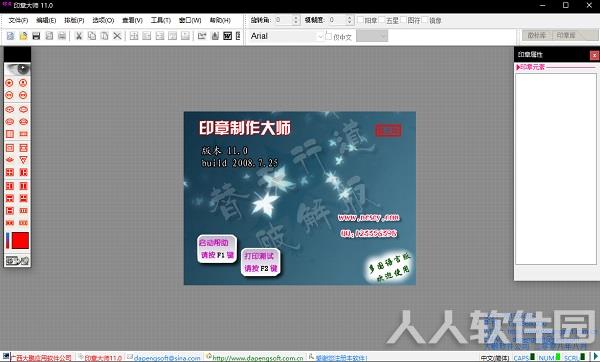Screen dimensions: 600x362
Task: Open dapengsoft@sina.com email link
Action: point(166,358)
